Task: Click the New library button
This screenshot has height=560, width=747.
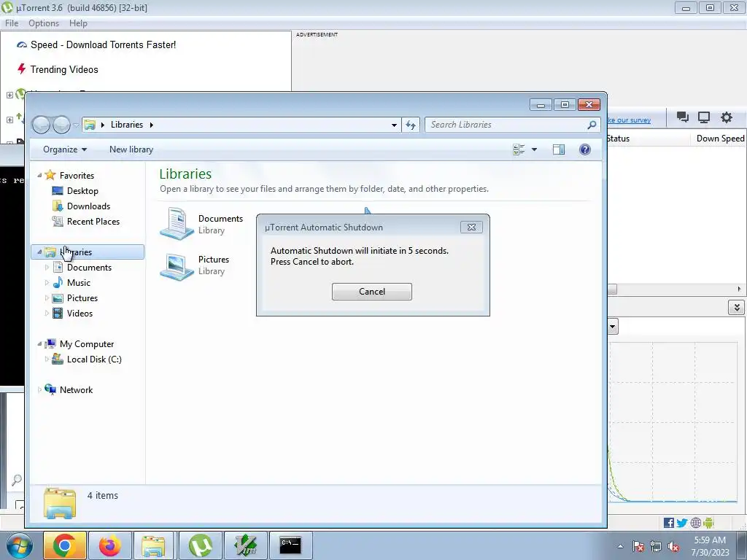Action: click(131, 149)
